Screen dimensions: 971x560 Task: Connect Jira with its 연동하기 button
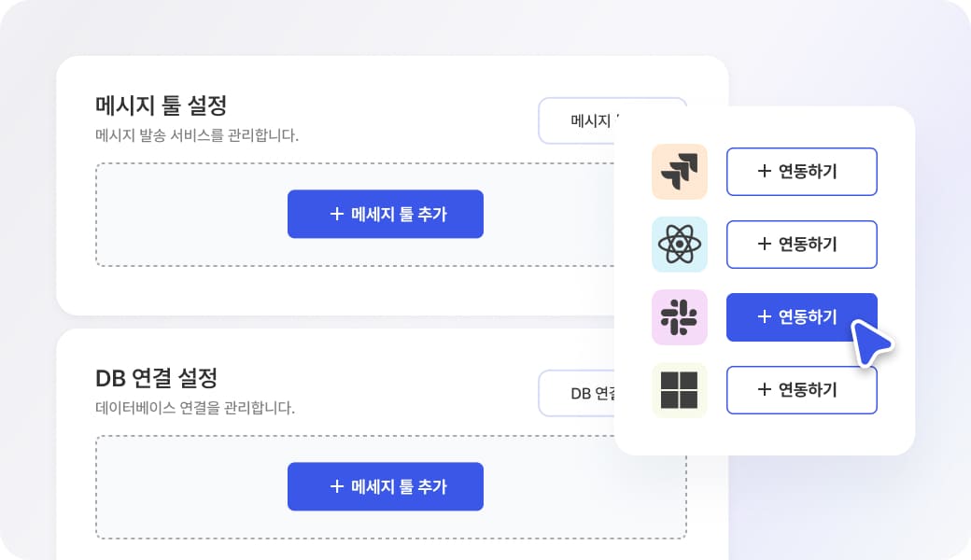(802, 172)
